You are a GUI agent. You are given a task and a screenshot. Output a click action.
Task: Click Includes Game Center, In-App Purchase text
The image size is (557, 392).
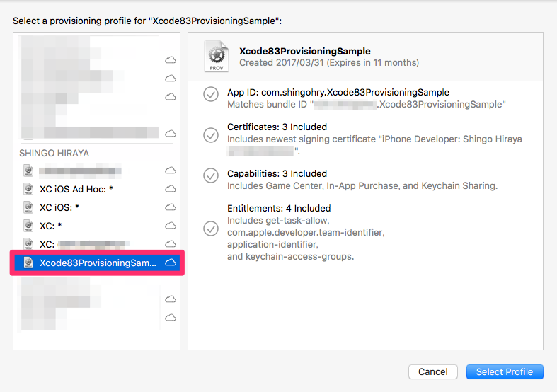pyautogui.click(x=362, y=185)
